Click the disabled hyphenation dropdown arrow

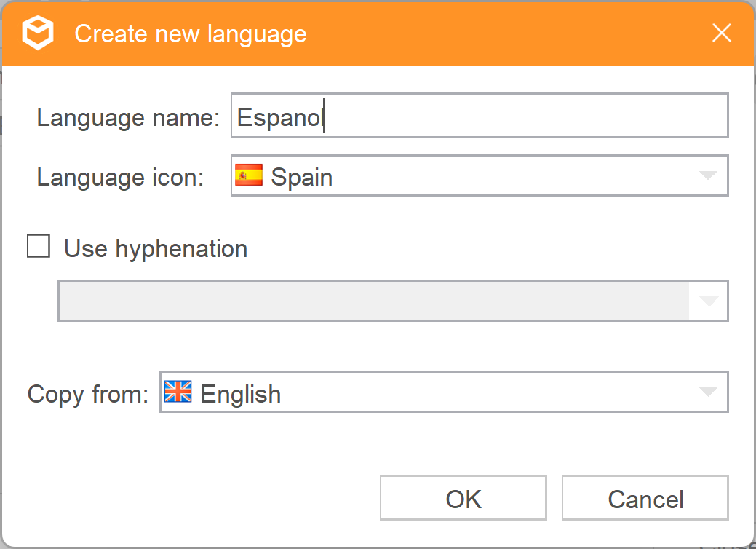click(x=708, y=301)
